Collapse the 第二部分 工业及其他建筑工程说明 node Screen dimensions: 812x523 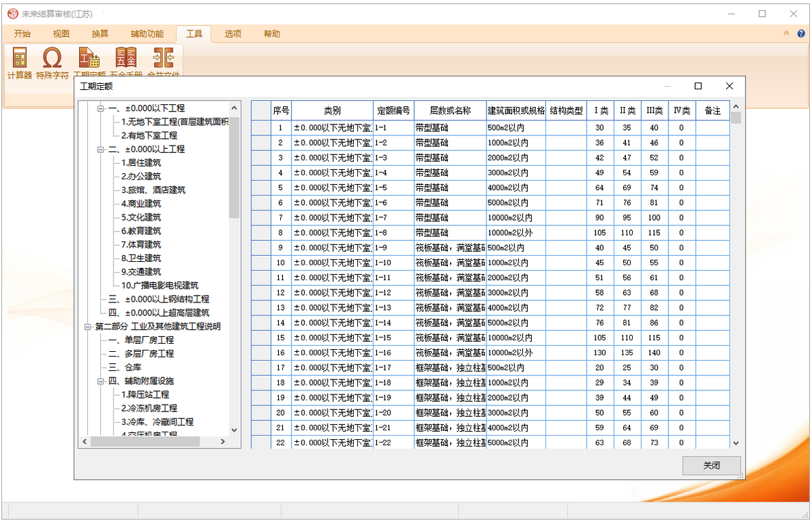tap(88, 326)
